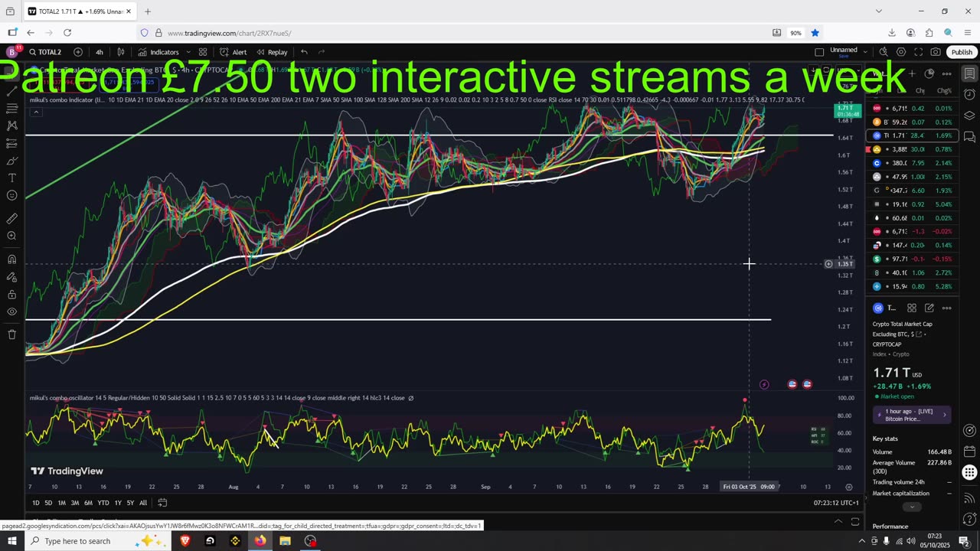The width and height of the screenshot is (980, 551).
Task: Take a chart snapshot with camera icon
Action: tap(936, 52)
